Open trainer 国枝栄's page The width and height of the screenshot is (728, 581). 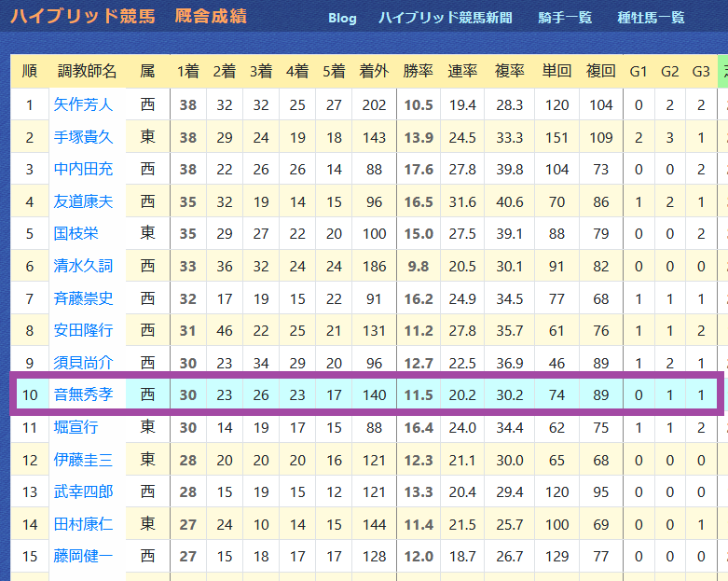click(76, 233)
